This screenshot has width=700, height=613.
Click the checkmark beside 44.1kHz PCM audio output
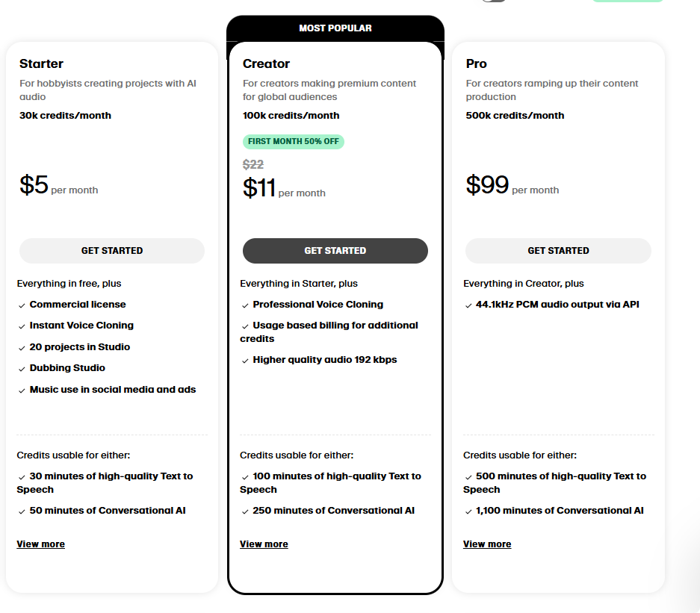pyautogui.click(x=468, y=305)
